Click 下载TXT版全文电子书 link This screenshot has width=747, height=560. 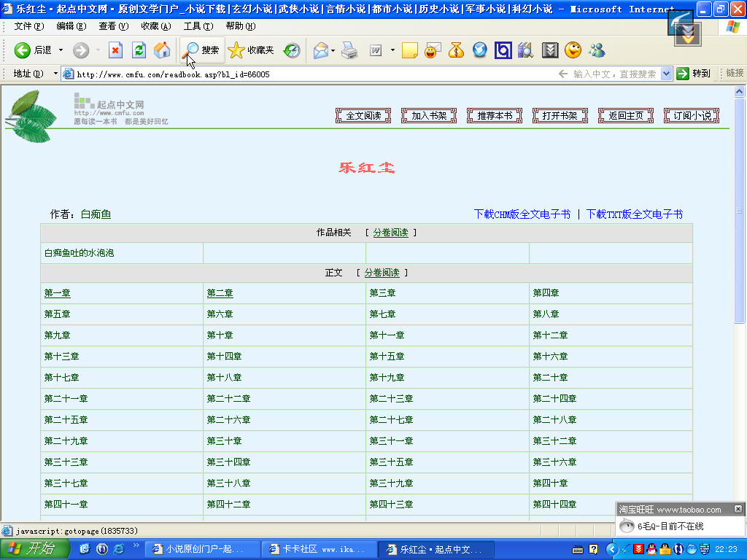coord(634,214)
